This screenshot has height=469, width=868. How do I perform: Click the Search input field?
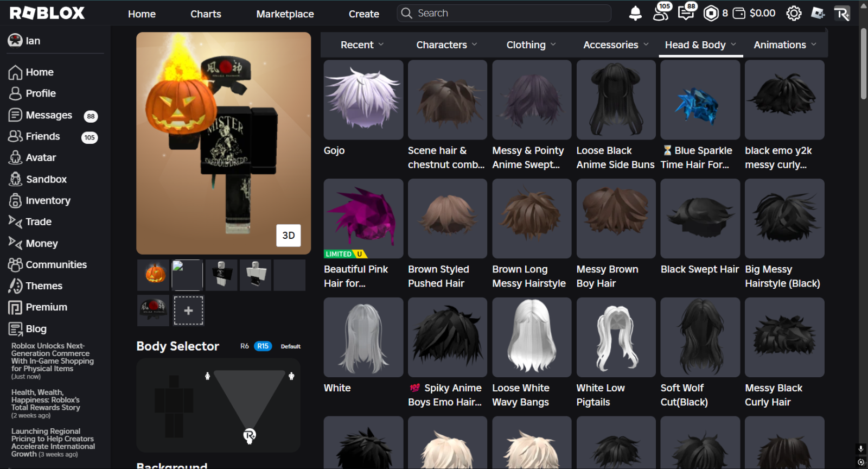click(x=504, y=13)
